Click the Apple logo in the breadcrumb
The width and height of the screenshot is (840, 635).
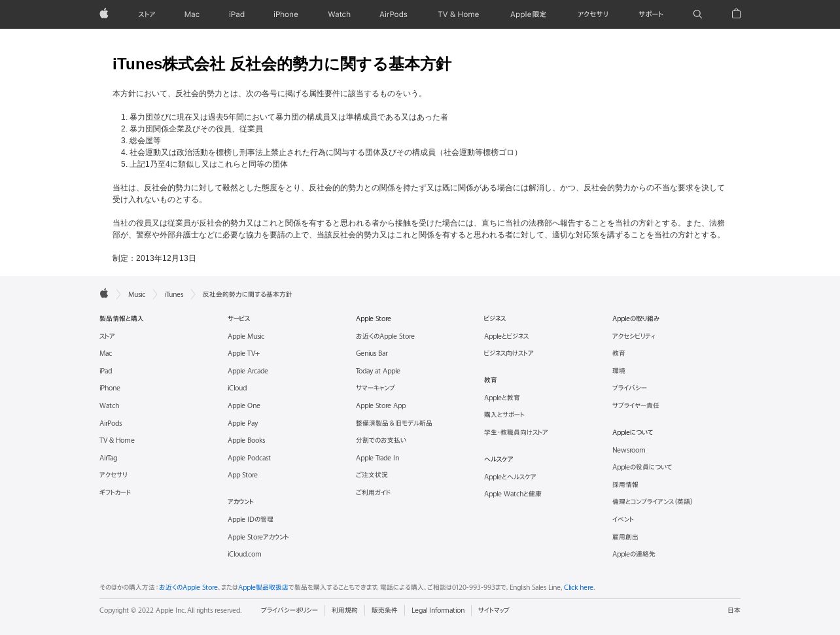pos(104,294)
